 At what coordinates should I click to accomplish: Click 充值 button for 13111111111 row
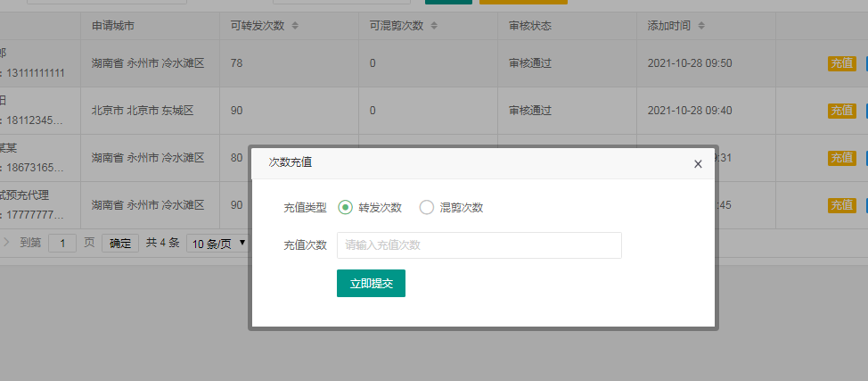[x=842, y=63]
